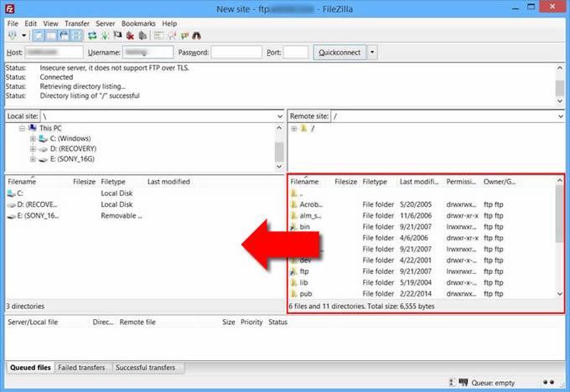Image resolution: width=570 pixels, height=392 pixels.
Task: Toggle the transfer queue display
Action: pos(77,36)
